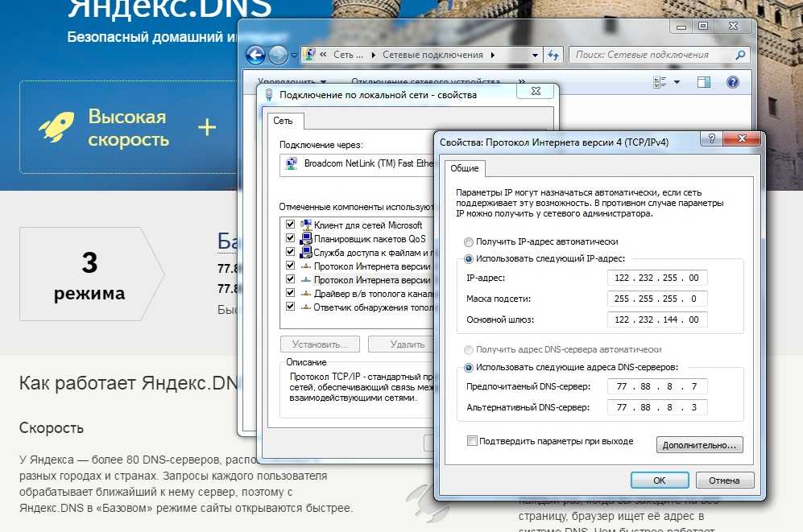803x532 pixels.
Task: Click the Основной шлюз input field
Action: tap(657, 320)
